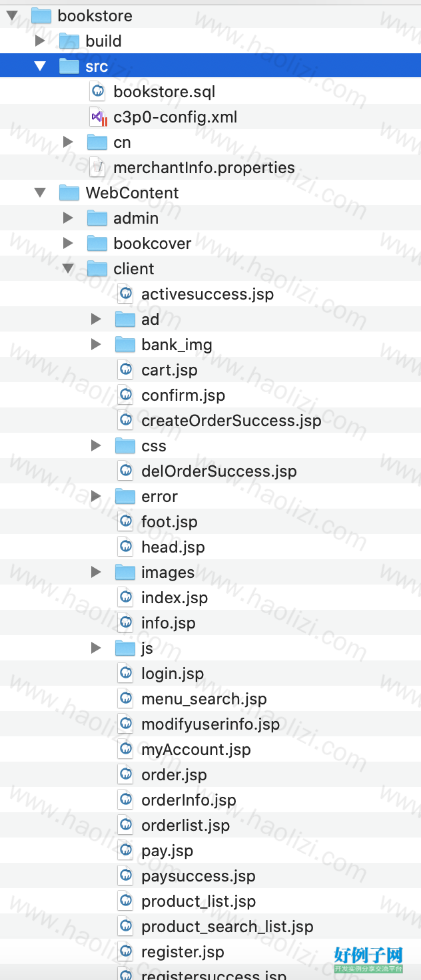Select modifyuserinfo.jsp file
This screenshot has height=980, width=421.
tap(210, 724)
